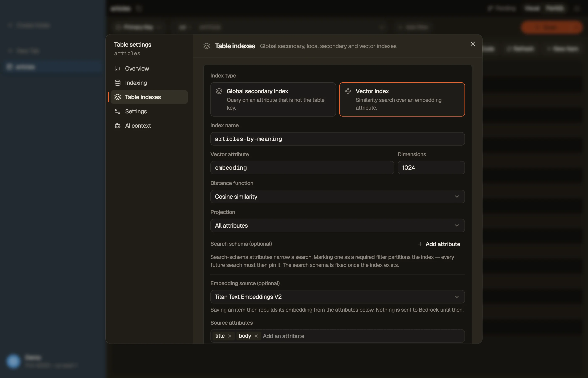
Task: Edit the Vector attribute field
Action: coord(302,168)
